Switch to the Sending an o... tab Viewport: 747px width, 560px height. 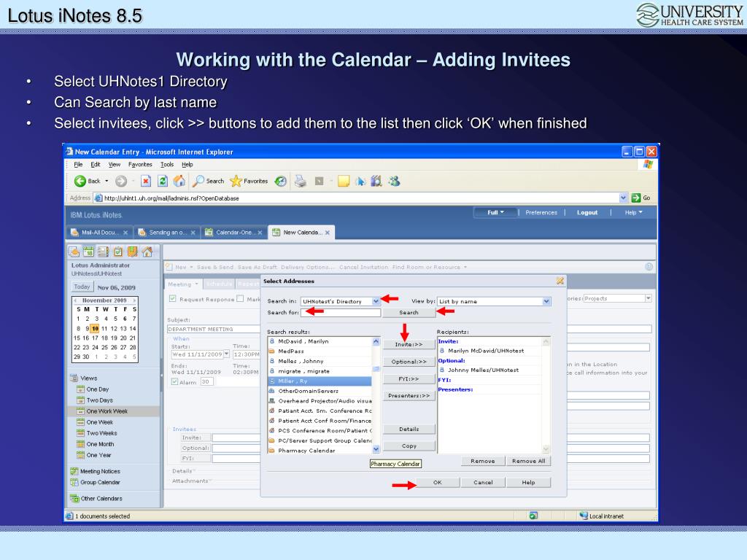pyautogui.click(x=166, y=233)
